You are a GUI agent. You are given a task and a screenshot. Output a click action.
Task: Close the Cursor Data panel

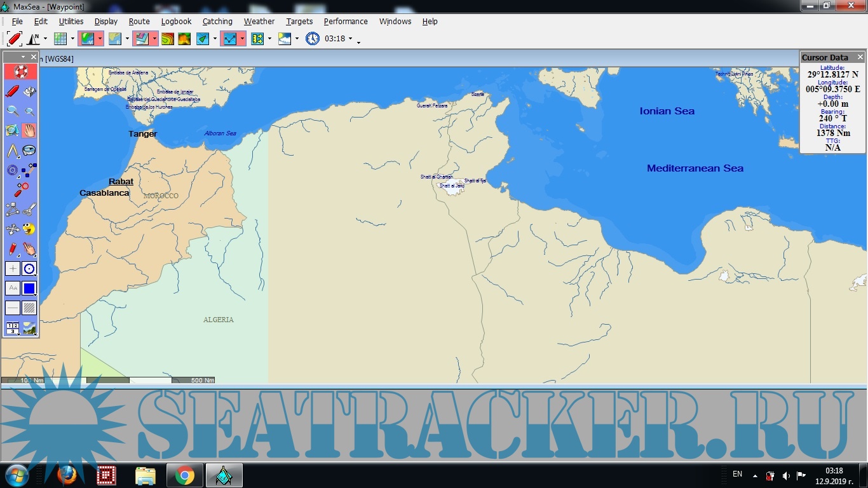tap(860, 57)
